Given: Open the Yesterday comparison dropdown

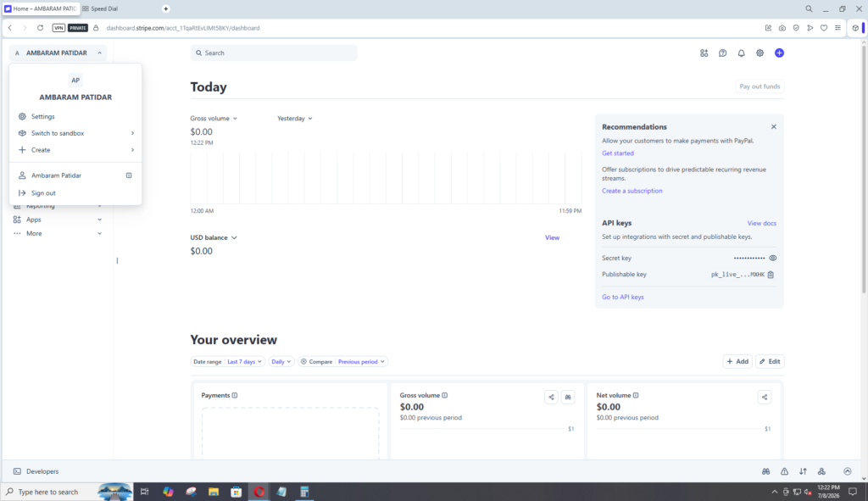Looking at the screenshot, I should coord(294,119).
